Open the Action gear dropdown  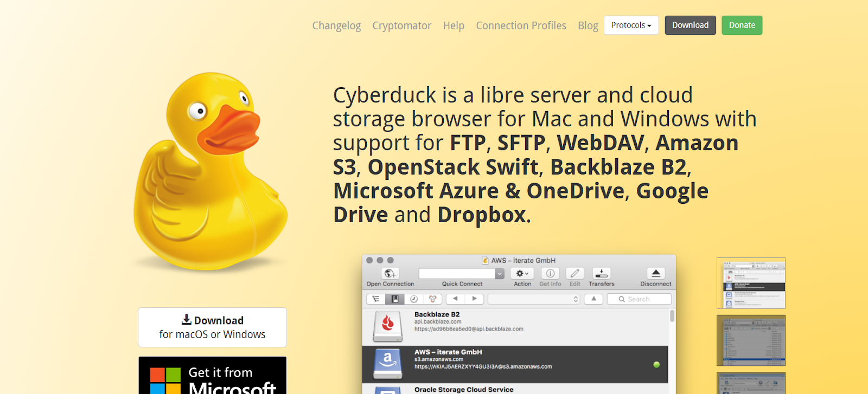coord(522,274)
